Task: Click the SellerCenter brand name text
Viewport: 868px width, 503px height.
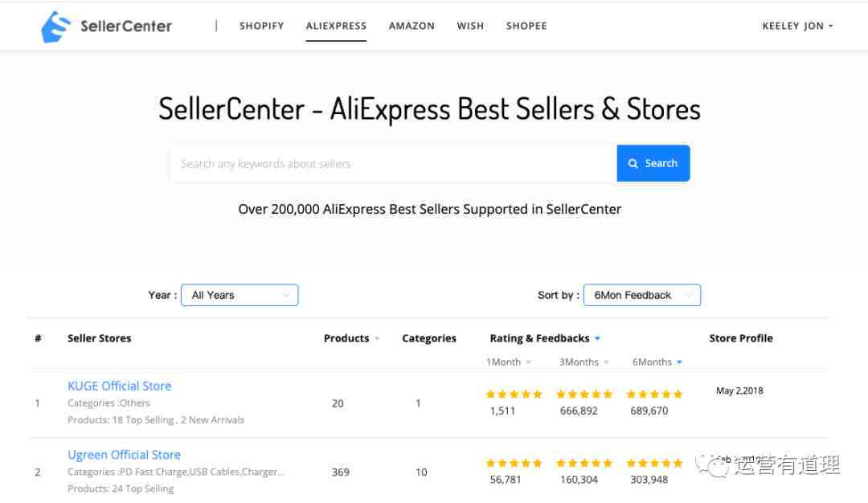Action: tap(126, 26)
